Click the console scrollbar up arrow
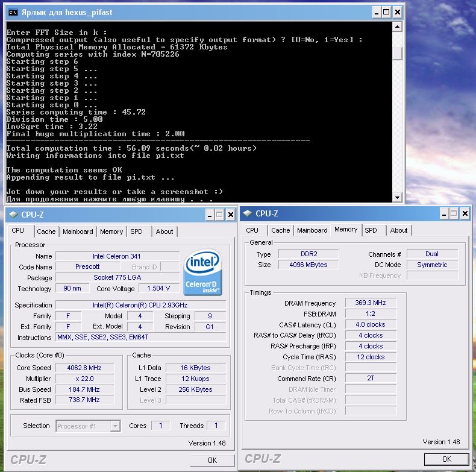Image resolution: width=476 pixels, height=472 pixels. pos(397,27)
